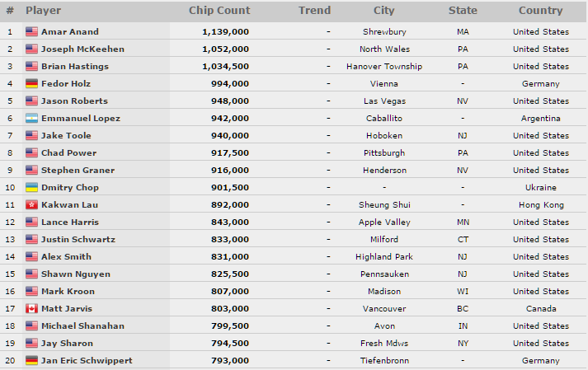Click the US flag beside Amar Anand
This screenshot has width=588, height=370.
(x=31, y=32)
